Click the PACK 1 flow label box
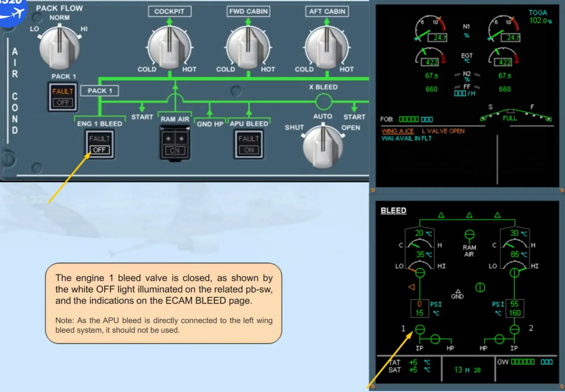The height and width of the screenshot is (392, 565). click(100, 91)
